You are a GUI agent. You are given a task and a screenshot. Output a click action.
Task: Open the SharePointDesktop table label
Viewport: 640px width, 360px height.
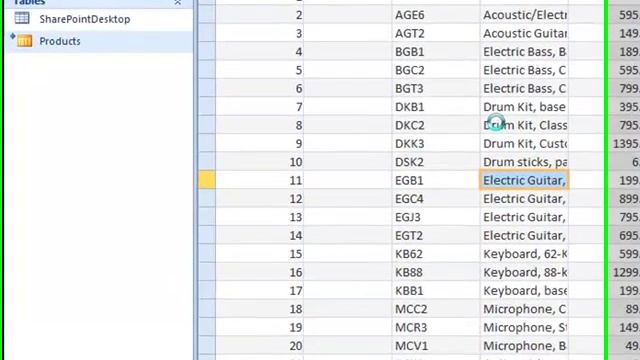coord(84,19)
